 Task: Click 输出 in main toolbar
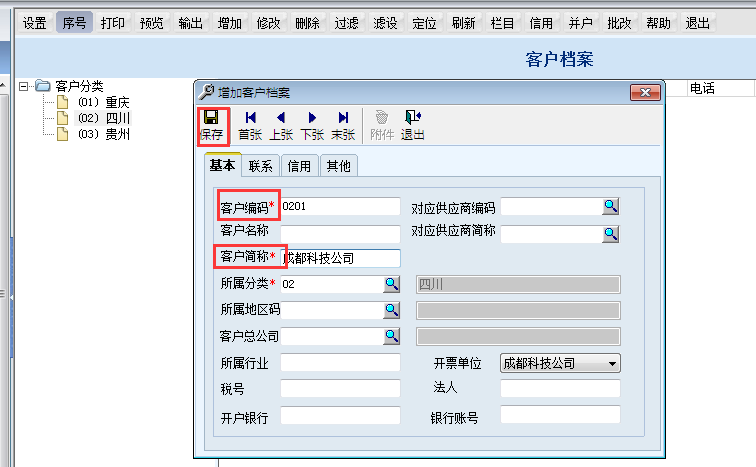[190, 23]
